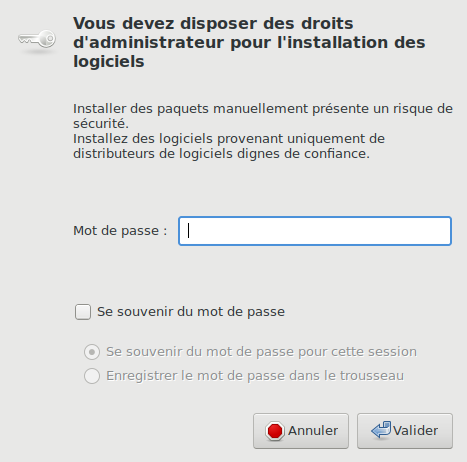Choose the 'dans le trousseau' radio button

coord(92,376)
